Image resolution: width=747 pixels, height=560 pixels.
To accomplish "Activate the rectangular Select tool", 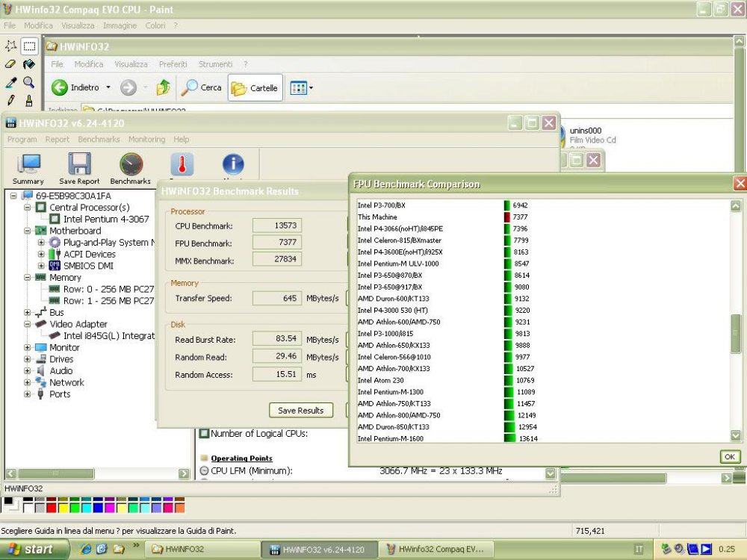I will (x=29, y=46).
